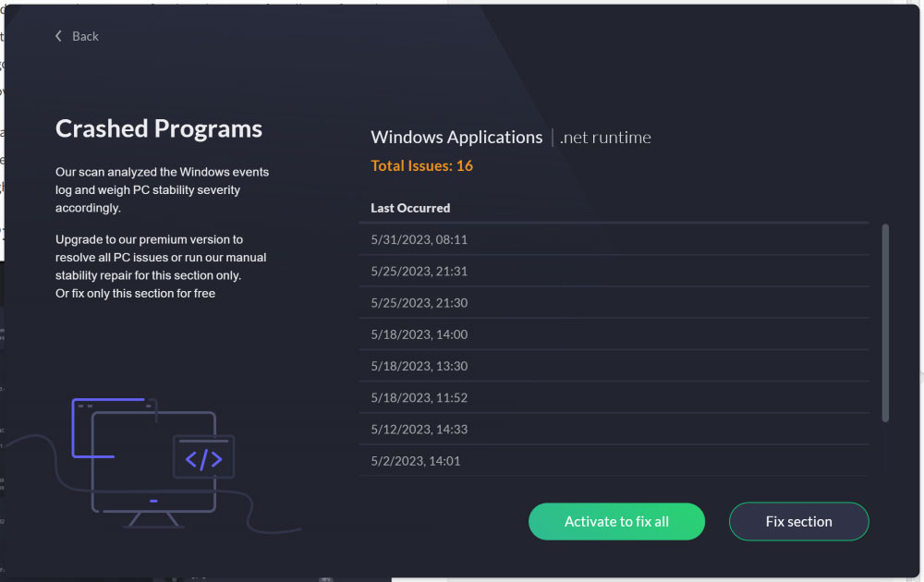Screen dimensions: 924x582
Task: Select the 5/31/2023, 08:11 crash entry
Action: tap(614, 239)
